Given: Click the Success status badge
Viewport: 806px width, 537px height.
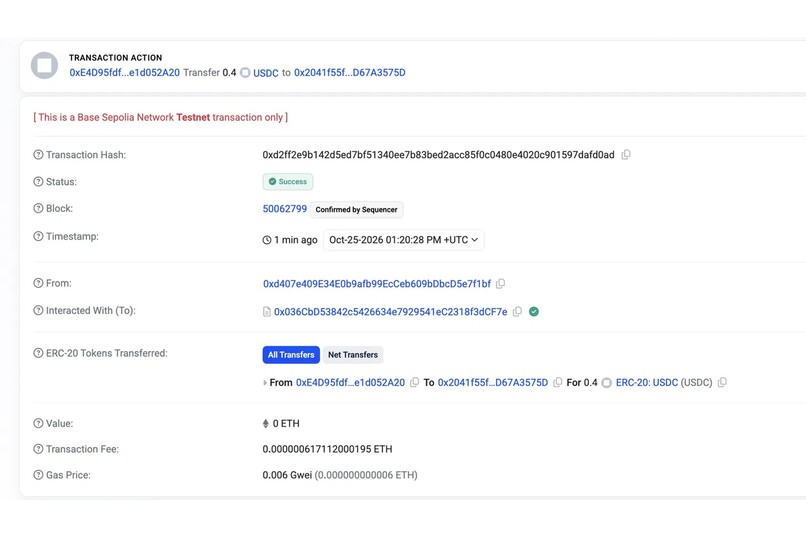Looking at the screenshot, I should pyautogui.click(x=288, y=181).
